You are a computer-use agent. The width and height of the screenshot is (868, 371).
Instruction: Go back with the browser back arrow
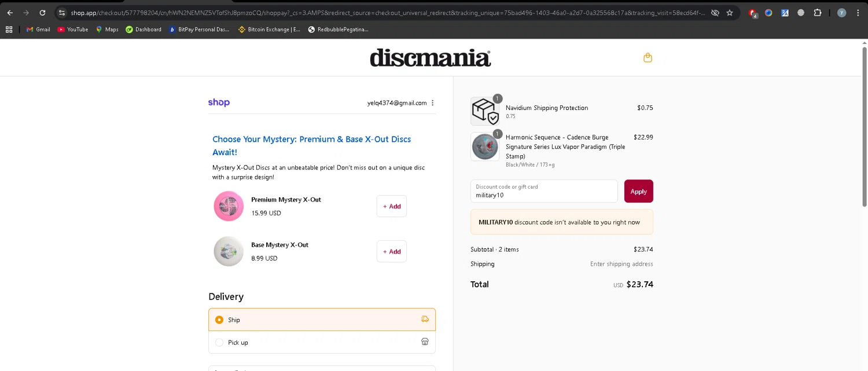10,13
